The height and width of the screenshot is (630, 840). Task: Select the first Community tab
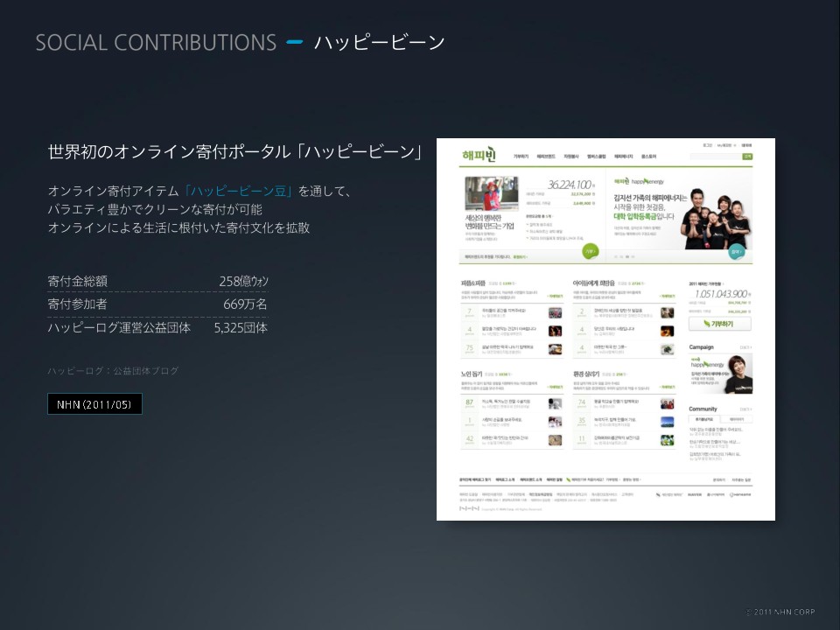pyautogui.click(x=704, y=419)
